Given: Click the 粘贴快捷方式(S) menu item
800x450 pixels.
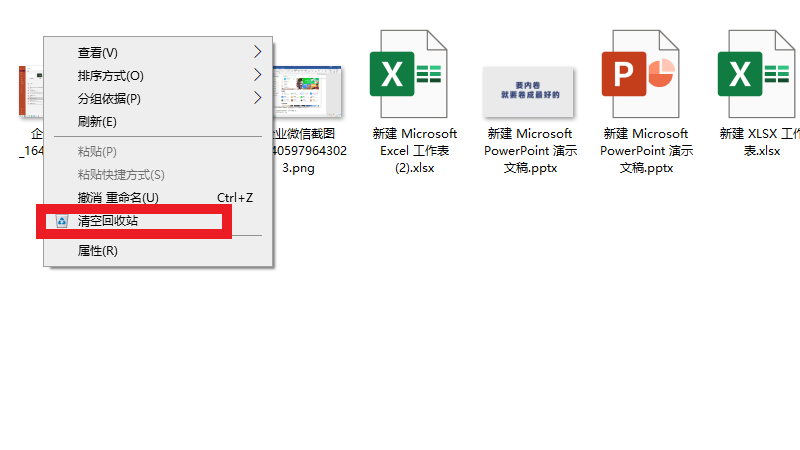Looking at the screenshot, I should pos(121,175).
